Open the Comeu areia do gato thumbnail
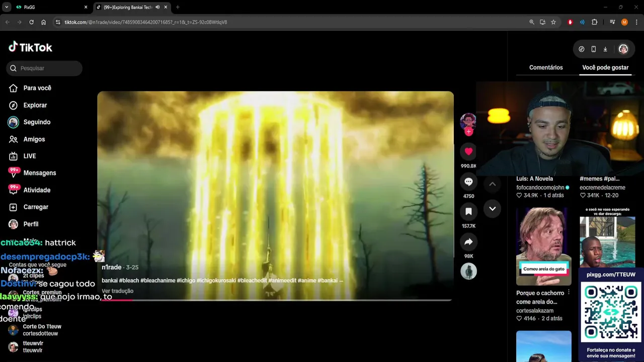 point(543,246)
